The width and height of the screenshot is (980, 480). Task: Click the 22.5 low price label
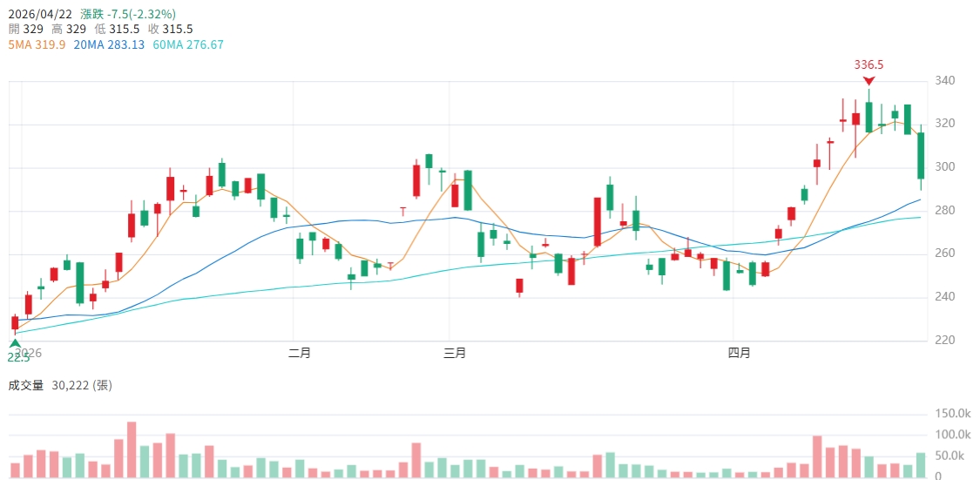[x=18, y=357]
